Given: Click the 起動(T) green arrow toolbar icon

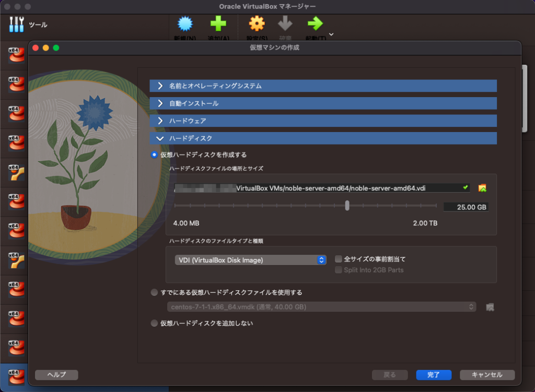Looking at the screenshot, I should (x=315, y=23).
